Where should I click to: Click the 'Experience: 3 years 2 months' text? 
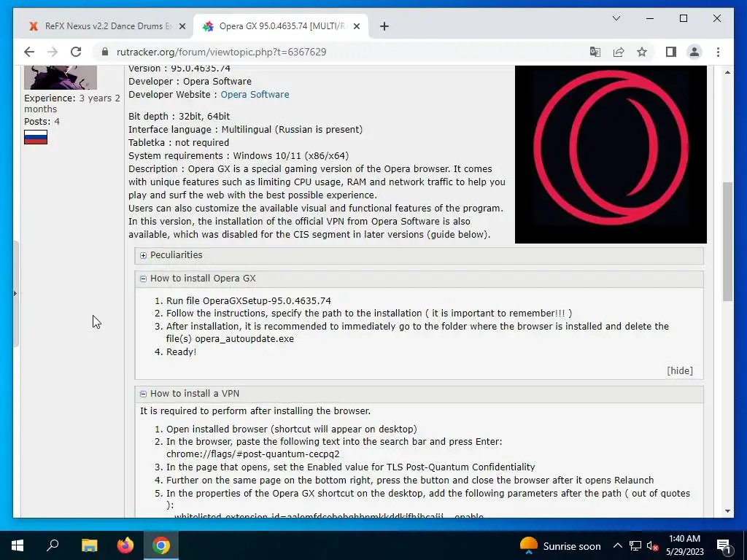[72, 104]
